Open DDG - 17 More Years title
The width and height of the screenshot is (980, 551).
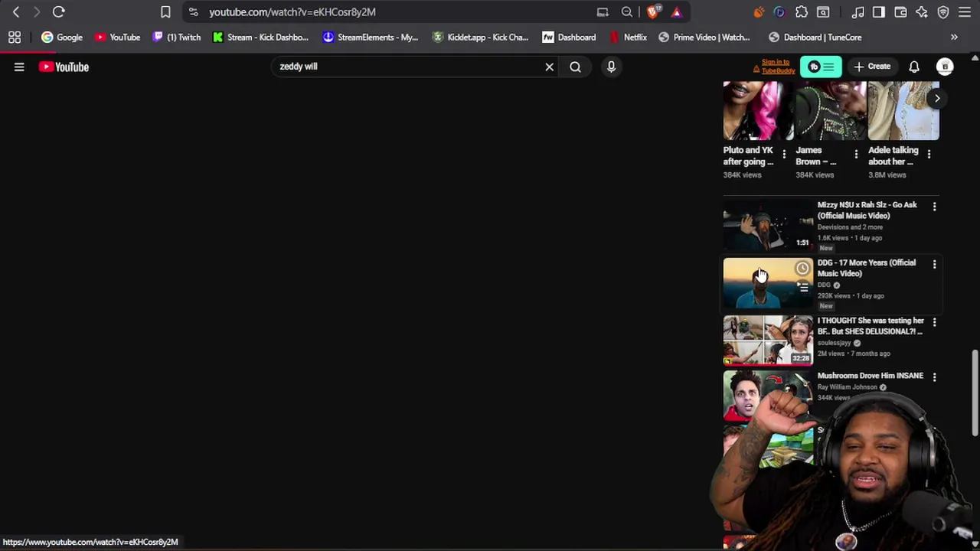click(x=866, y=268)
